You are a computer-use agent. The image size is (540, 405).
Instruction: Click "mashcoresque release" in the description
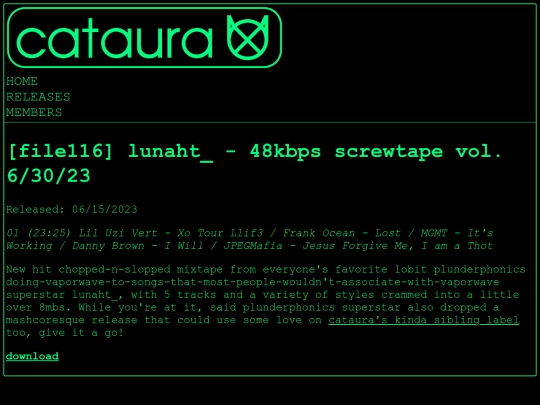tap(71, 320)
